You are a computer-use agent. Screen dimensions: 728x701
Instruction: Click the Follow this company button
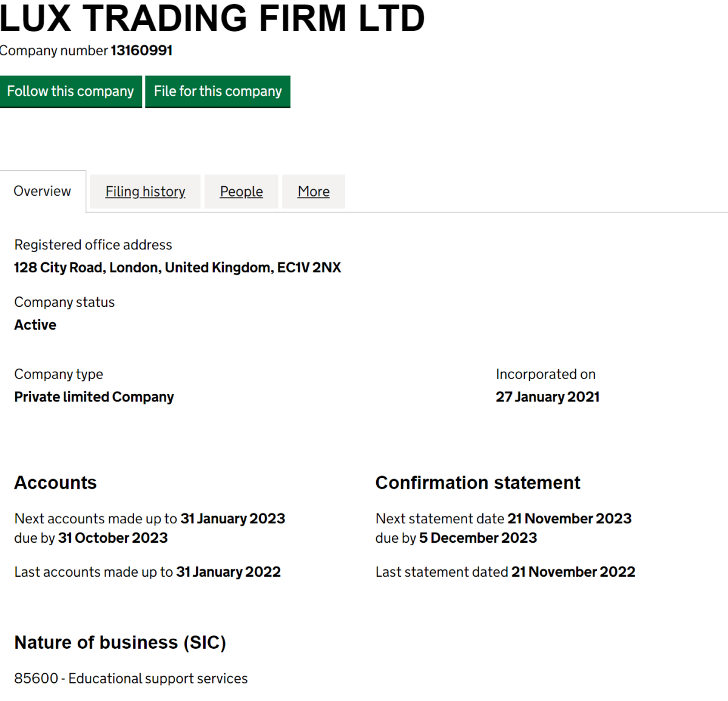70,91
